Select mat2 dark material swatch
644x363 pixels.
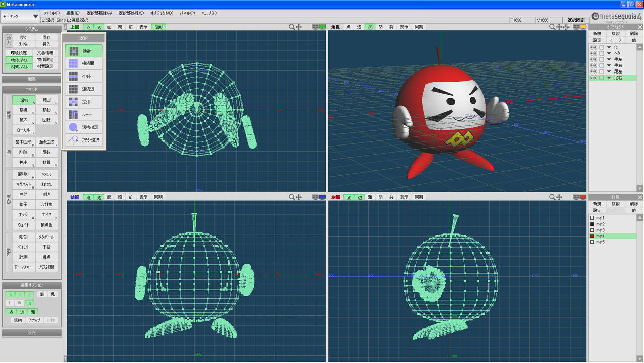(x=592, y=224)
